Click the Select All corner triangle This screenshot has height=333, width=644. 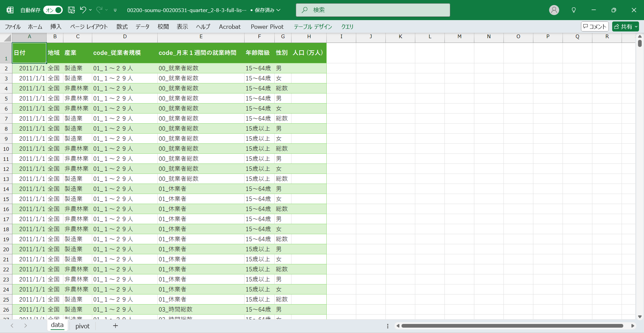[x=7, y=38]
